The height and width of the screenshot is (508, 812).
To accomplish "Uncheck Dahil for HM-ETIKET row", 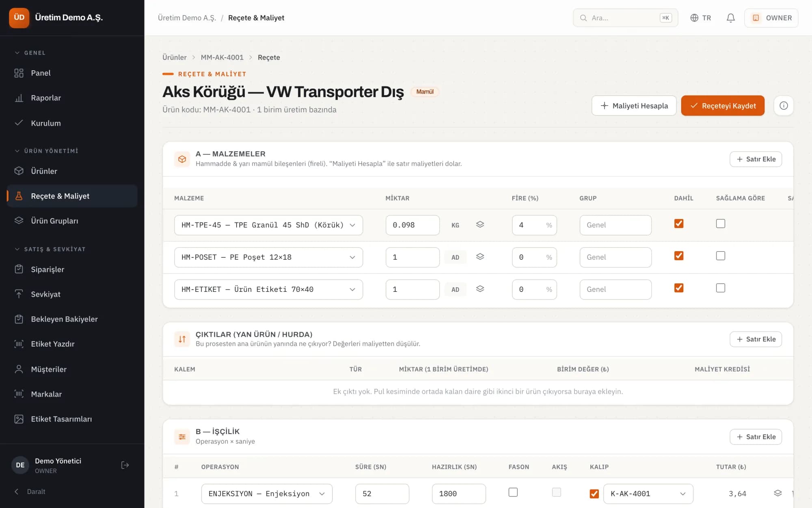I will (x=679, y=288).
